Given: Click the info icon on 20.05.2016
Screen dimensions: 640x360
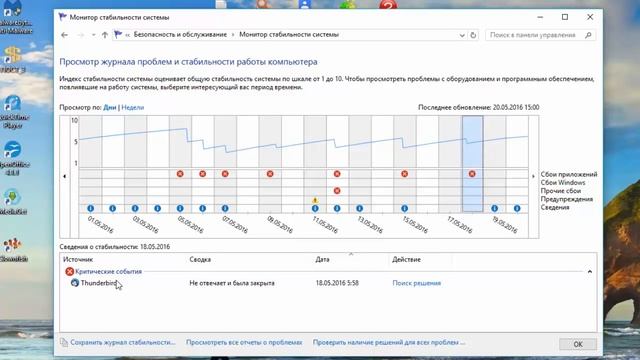Looking at the screenshot, I should coord(517,209).
